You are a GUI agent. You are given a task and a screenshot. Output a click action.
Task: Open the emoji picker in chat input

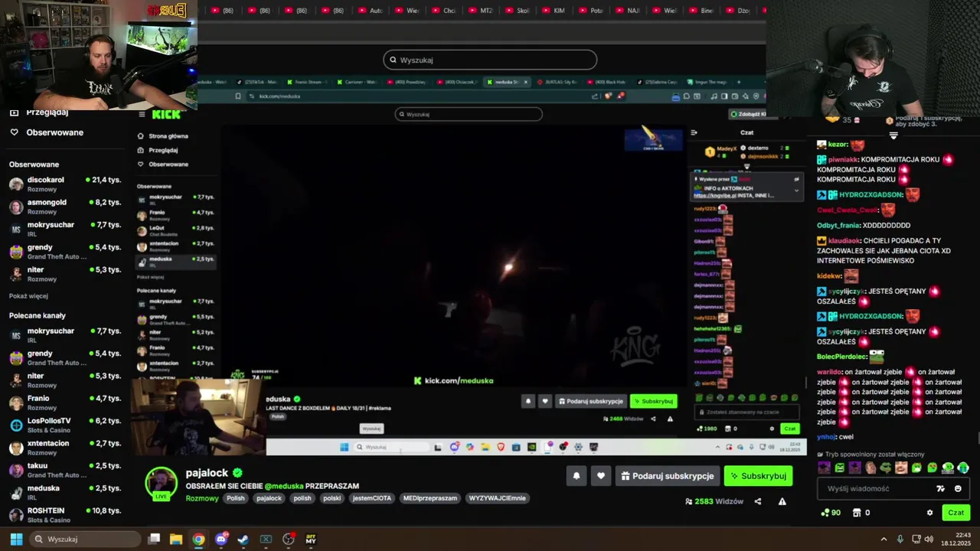pos(958,488)
